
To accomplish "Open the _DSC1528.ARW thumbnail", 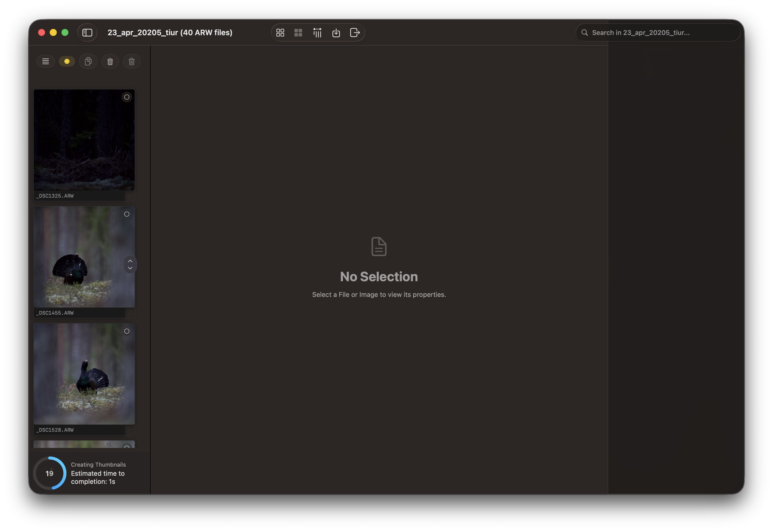I will click(x=84, y=373).
